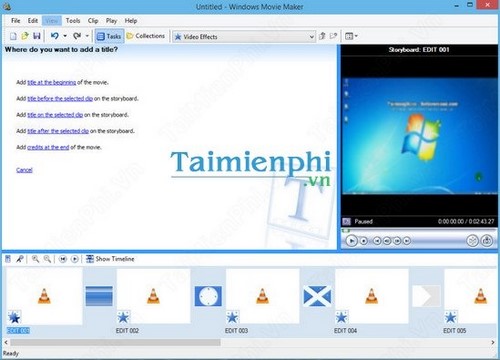Open the Tools menu

pos(73,21)
